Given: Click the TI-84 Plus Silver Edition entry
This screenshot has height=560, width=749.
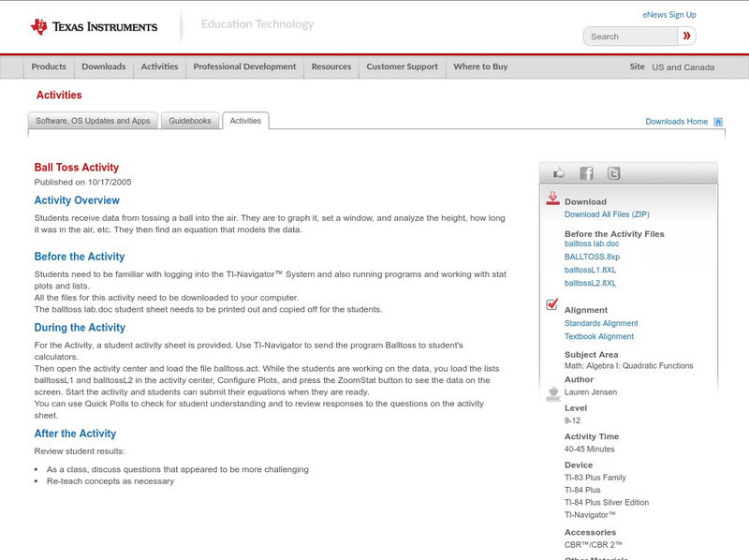Looking at the screenshot, I should click(607, 503).
